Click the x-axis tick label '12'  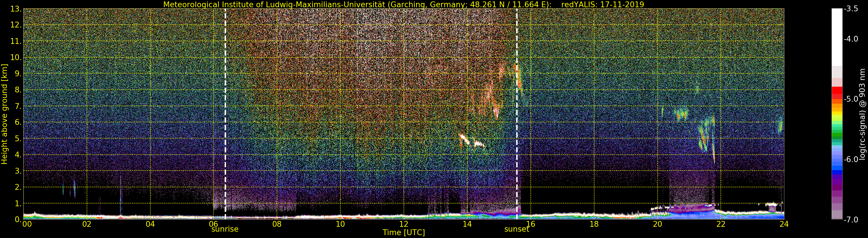[x=404, y=224]
